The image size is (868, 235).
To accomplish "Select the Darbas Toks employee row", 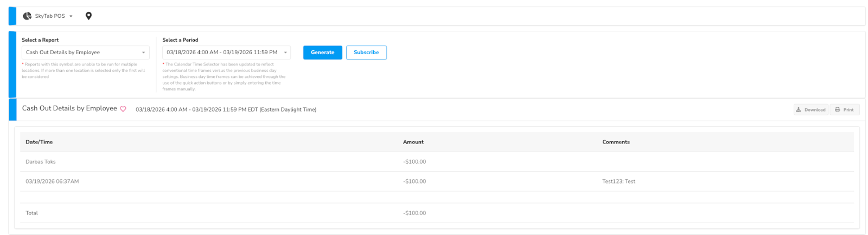I will [x=41, y=162].
